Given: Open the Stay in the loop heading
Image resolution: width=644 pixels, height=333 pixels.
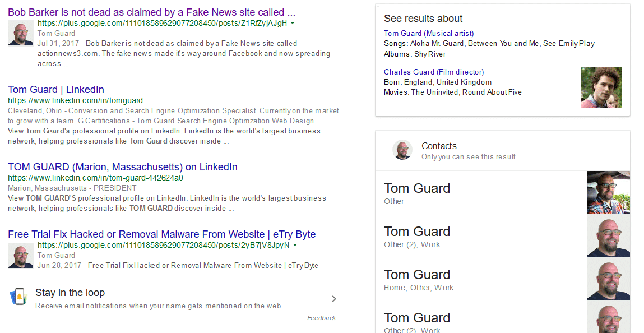Looking at the screenshot, I should pos(70,292).
